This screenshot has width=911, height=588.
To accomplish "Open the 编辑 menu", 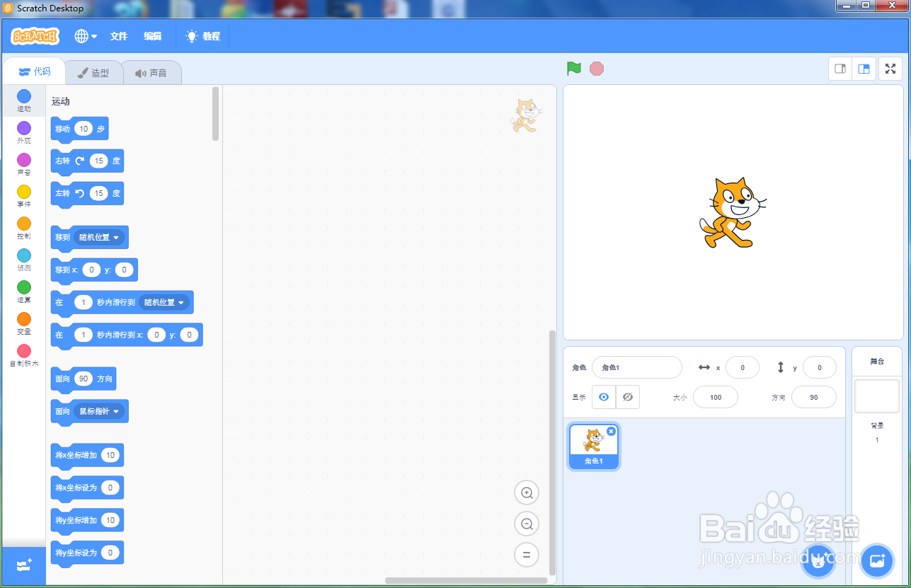I will click(x=153, y=36).
